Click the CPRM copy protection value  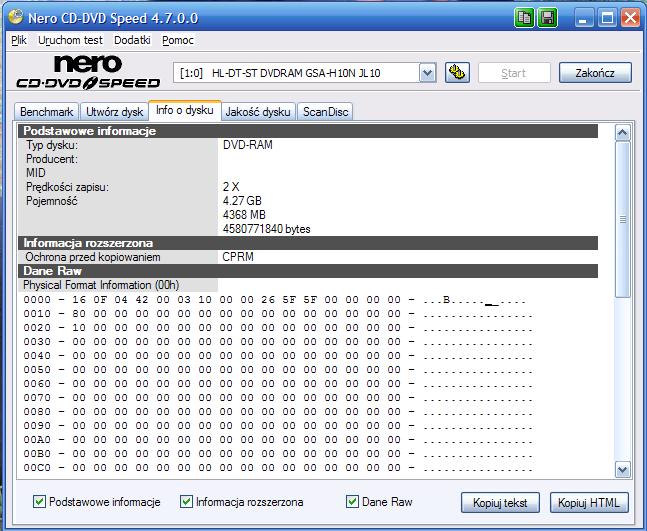238,257
